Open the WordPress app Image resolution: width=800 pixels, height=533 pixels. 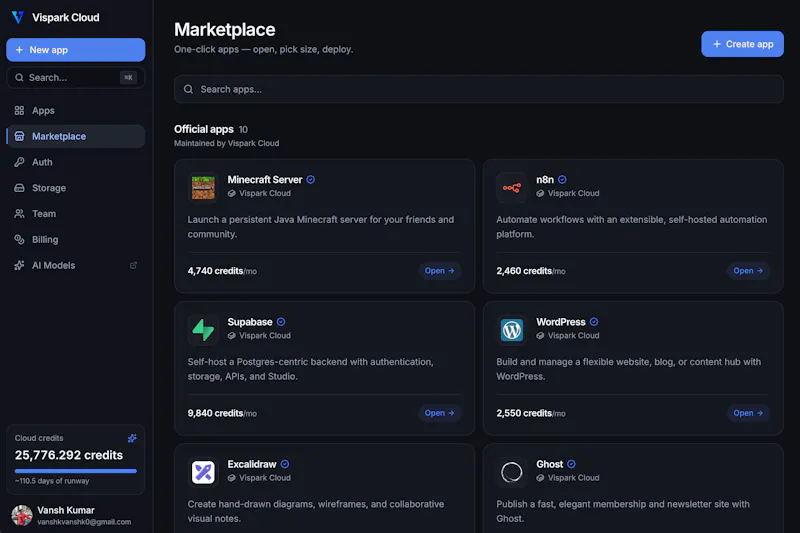tap(748, 413)
